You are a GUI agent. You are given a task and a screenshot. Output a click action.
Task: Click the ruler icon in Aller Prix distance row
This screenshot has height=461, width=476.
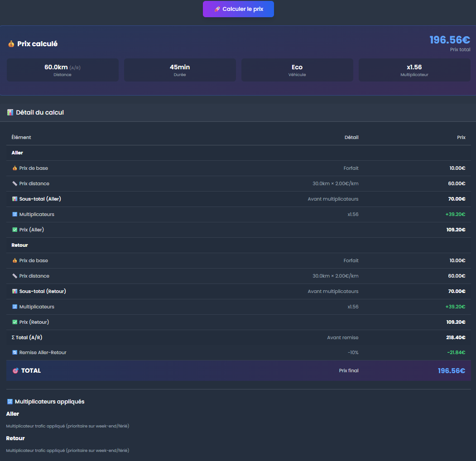[14, 183]
